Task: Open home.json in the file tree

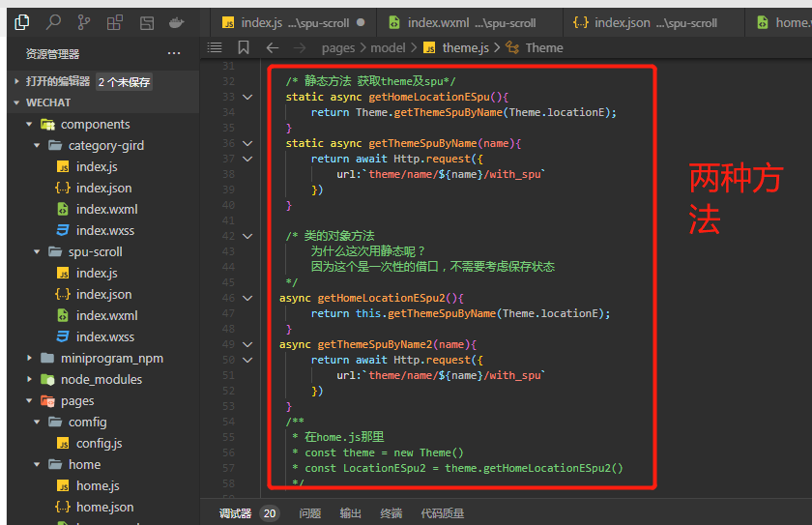Action: pyautogui.click(x=104, y=507)
